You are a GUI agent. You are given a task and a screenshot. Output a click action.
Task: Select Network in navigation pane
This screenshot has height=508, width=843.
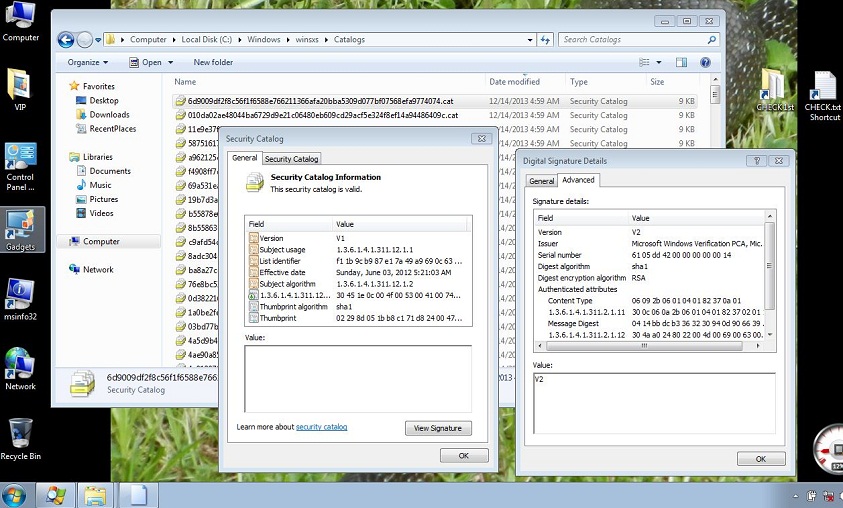[x=98, y=269]
